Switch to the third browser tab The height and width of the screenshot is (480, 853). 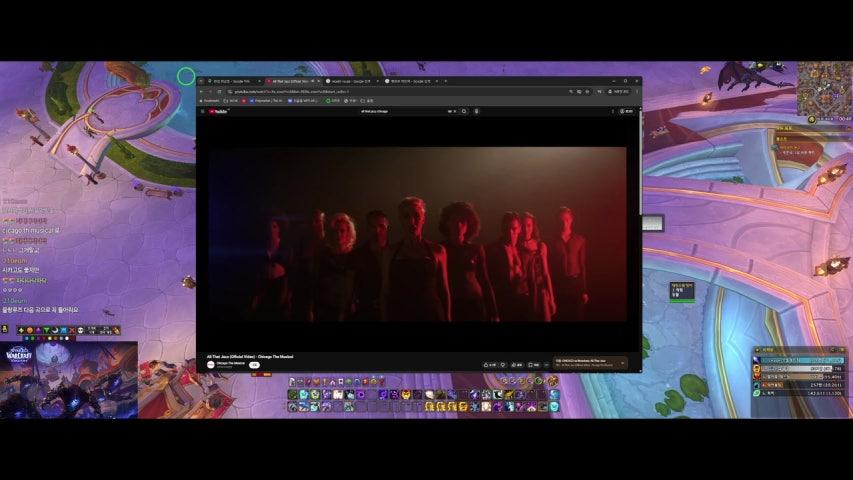352,81
